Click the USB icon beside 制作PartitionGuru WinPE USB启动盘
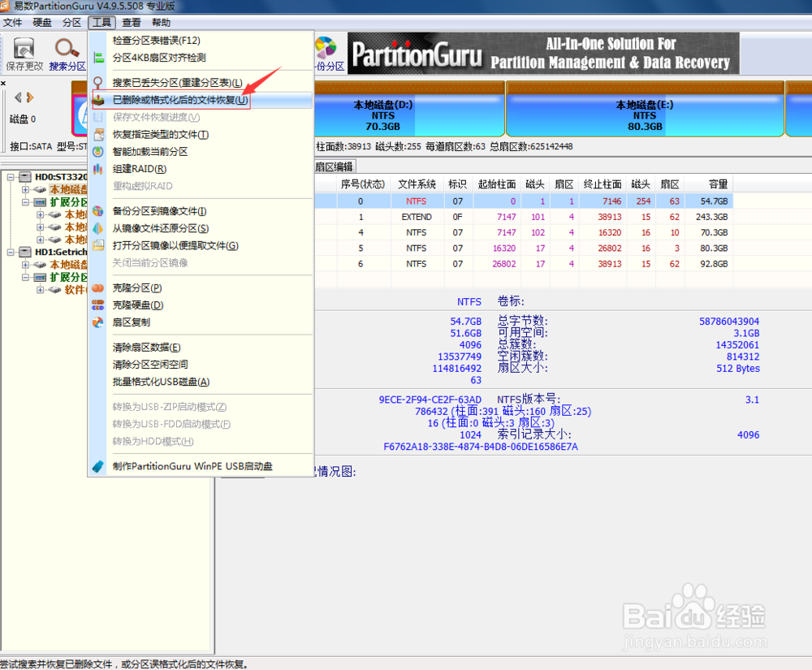Screen dimensions: 812x670 coord(98,466)
